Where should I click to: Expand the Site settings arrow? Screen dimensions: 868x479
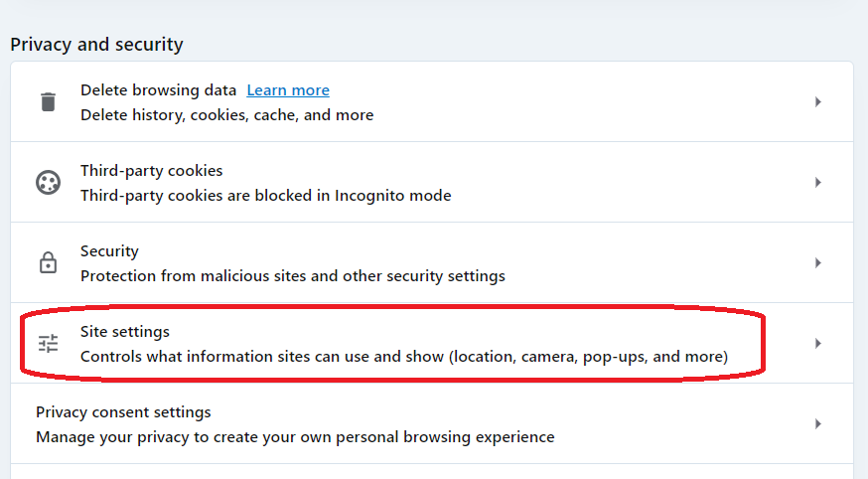pos(817,344)
